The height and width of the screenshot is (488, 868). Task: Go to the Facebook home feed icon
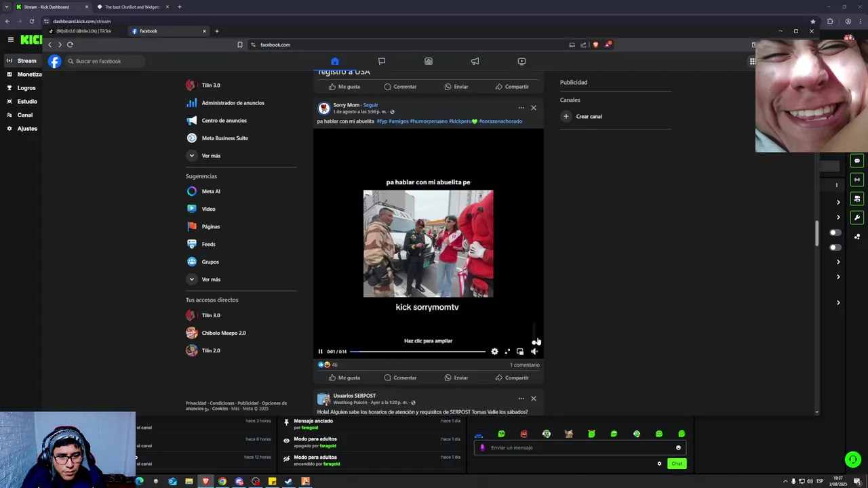point(335,61)
